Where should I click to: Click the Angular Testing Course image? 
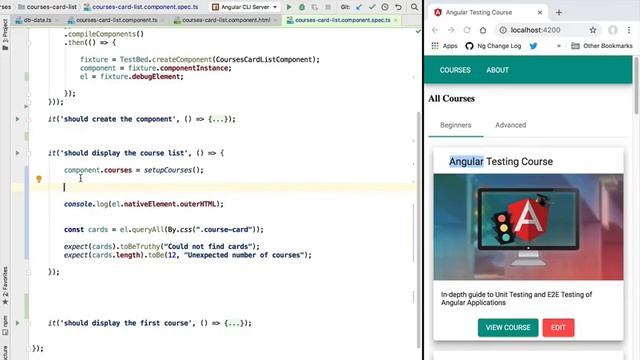pos(529,227)
